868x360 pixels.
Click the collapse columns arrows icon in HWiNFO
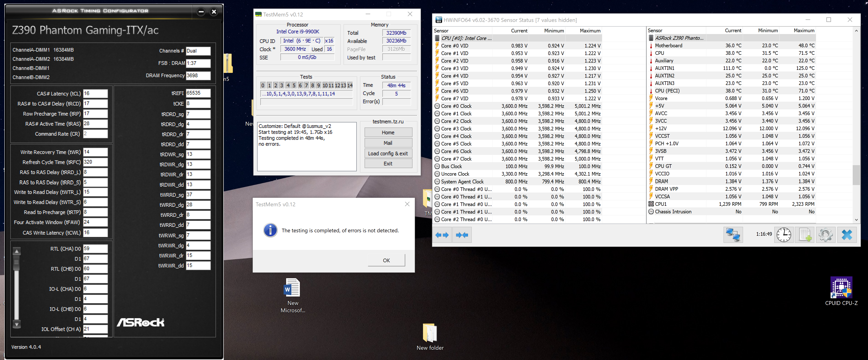click(462, 235)
